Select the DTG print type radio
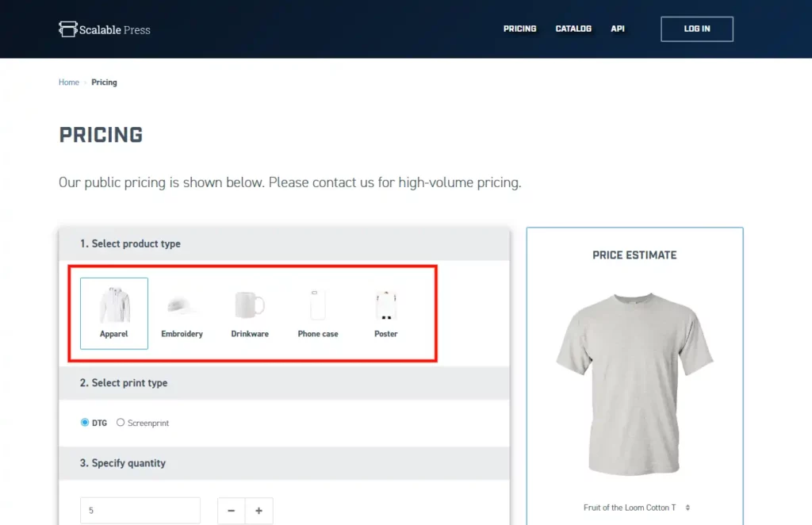Viewport: 812px width, 525px height. (86, 423)
